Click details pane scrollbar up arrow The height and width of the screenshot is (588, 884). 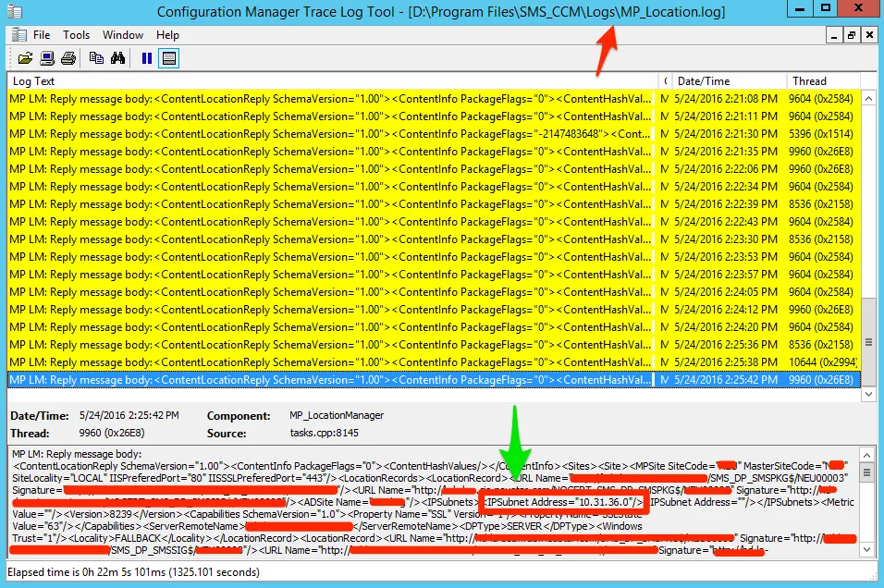[x=867, y=454]
